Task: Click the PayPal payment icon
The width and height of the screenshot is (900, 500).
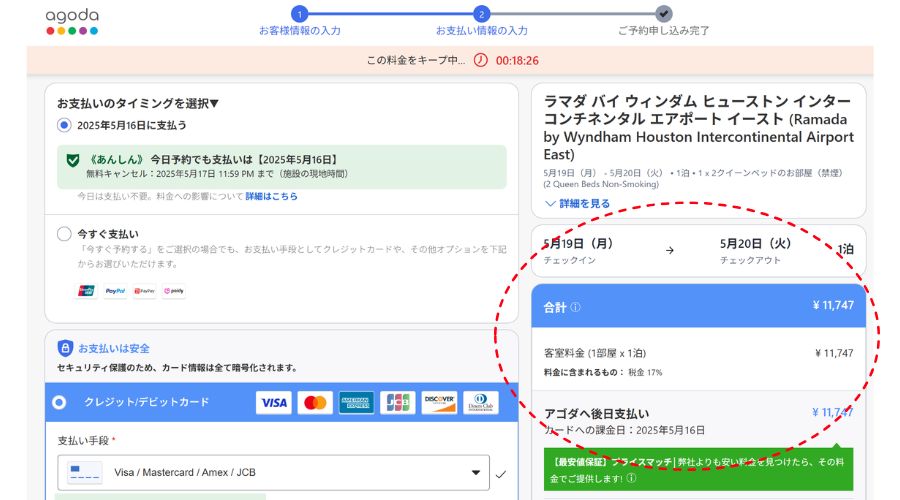Action: (115, 291)
